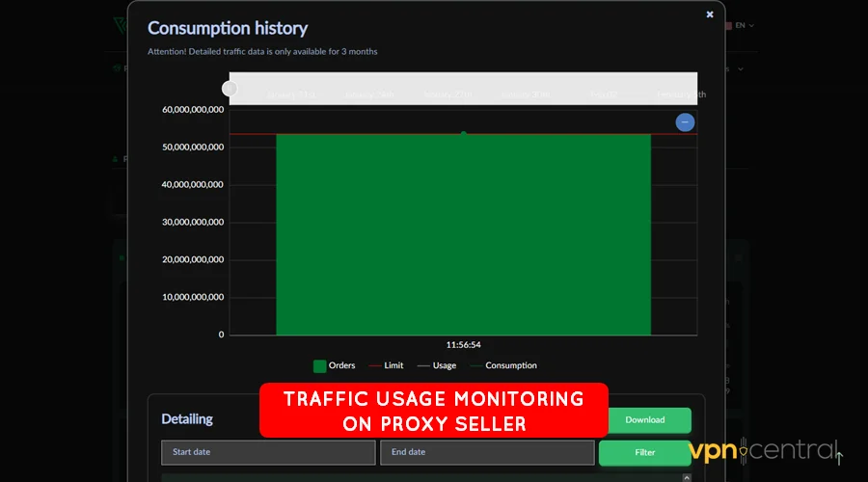Select the green Orders bar in chart
This screenshot has height=482, width=868.
463,234
